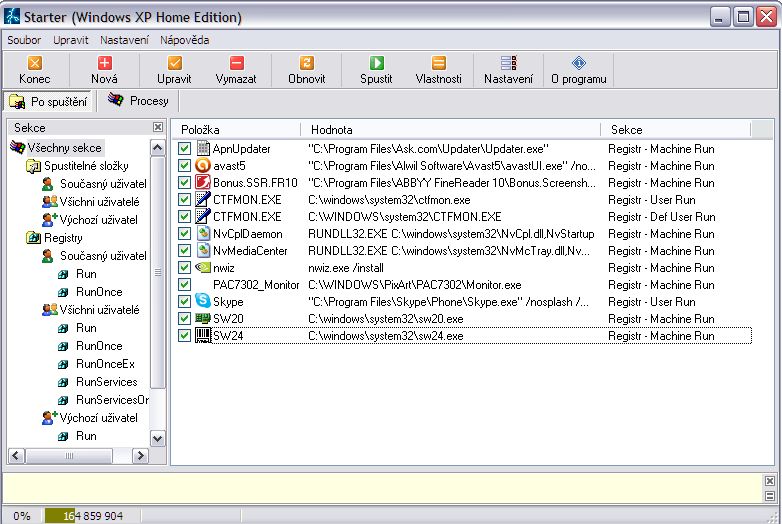This screenshot has height=524, width=782.
Task: Click the Bonus.SSR.FR10 red icon
Action: click(x=202, y=182)
